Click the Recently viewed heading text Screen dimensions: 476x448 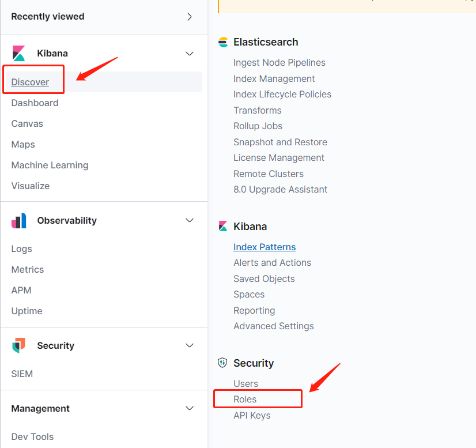(x=48, y=17)
